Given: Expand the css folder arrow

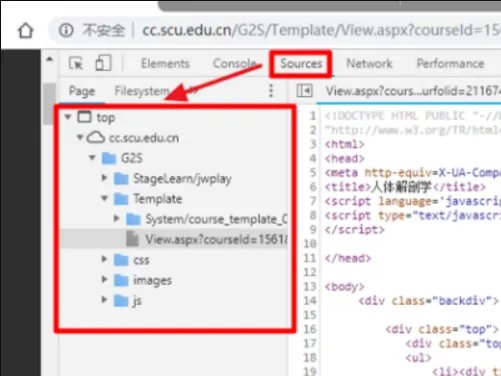Looking at the screenshot, I should point(104,259).
